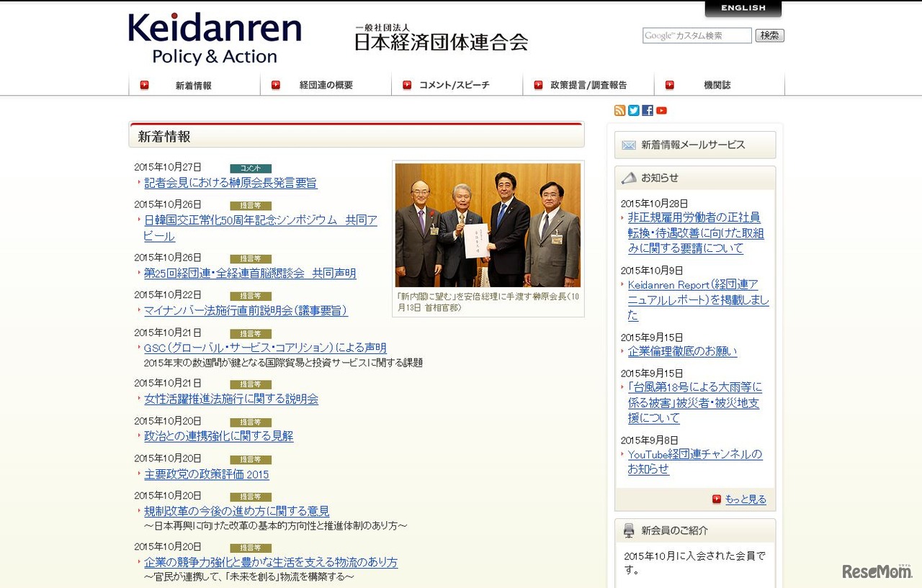Screen dimensions: 922x588
Task: Open the Facebook icon link
Action: [647, 110]
